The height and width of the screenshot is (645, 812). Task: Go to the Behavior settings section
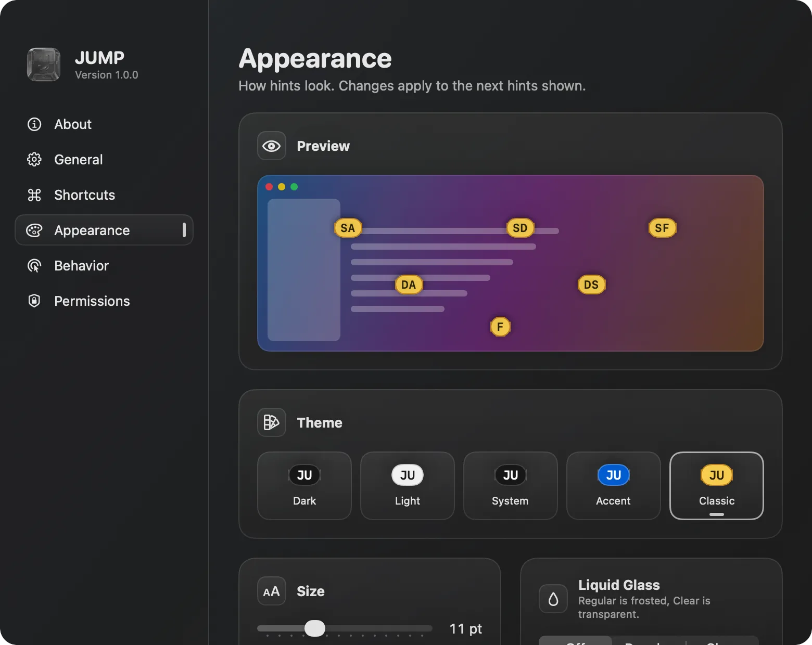point(104,266)
